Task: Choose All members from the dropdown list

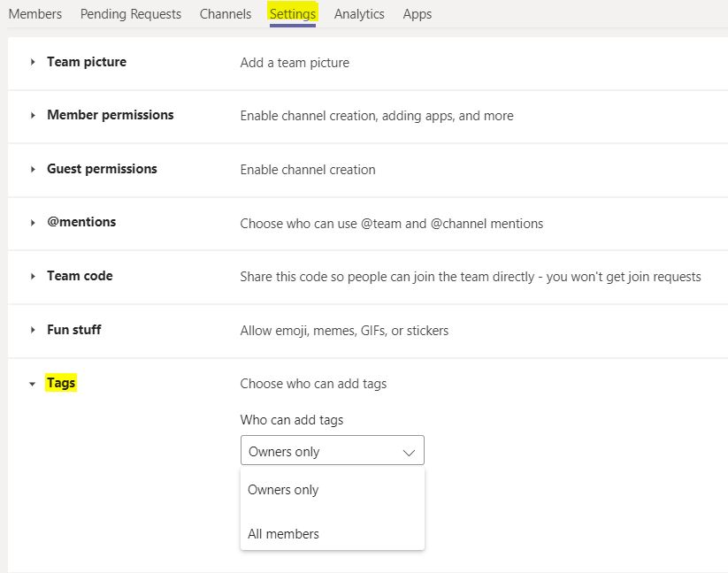Action: [283, 534]
